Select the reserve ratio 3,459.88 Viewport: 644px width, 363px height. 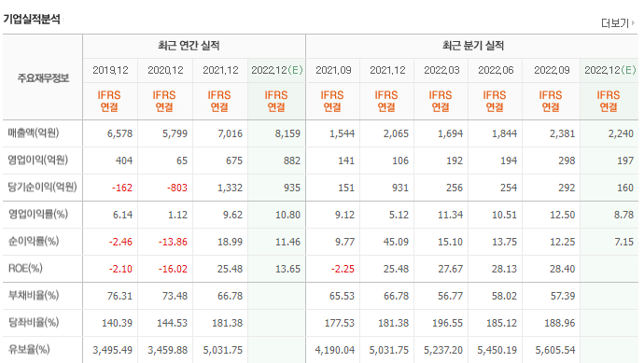click(x=168, y=351)
